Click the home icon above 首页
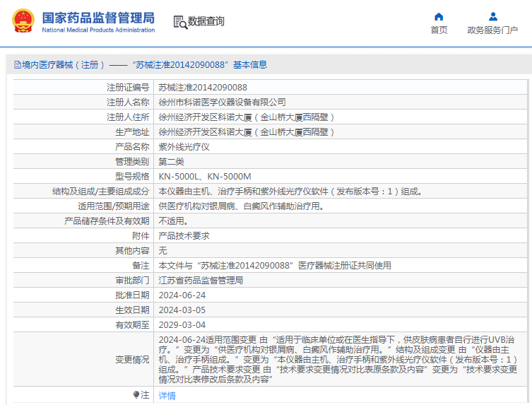Viewport: 532px width, 405px height. tap(439, 16)
